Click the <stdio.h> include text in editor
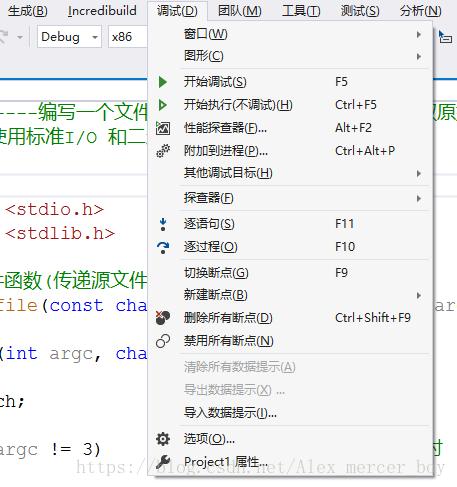Image resolution: width=457 pixels, height=487 pixels. [x=54, y=210]
